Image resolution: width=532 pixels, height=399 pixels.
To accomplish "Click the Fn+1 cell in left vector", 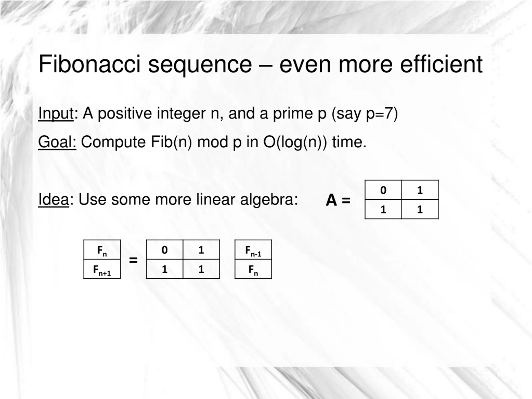I will click(x=102, y=269).
